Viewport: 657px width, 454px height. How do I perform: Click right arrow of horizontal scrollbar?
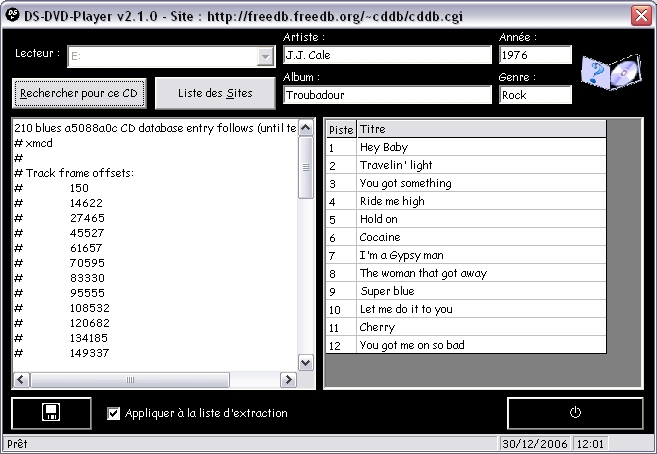(x=290, y=380)
